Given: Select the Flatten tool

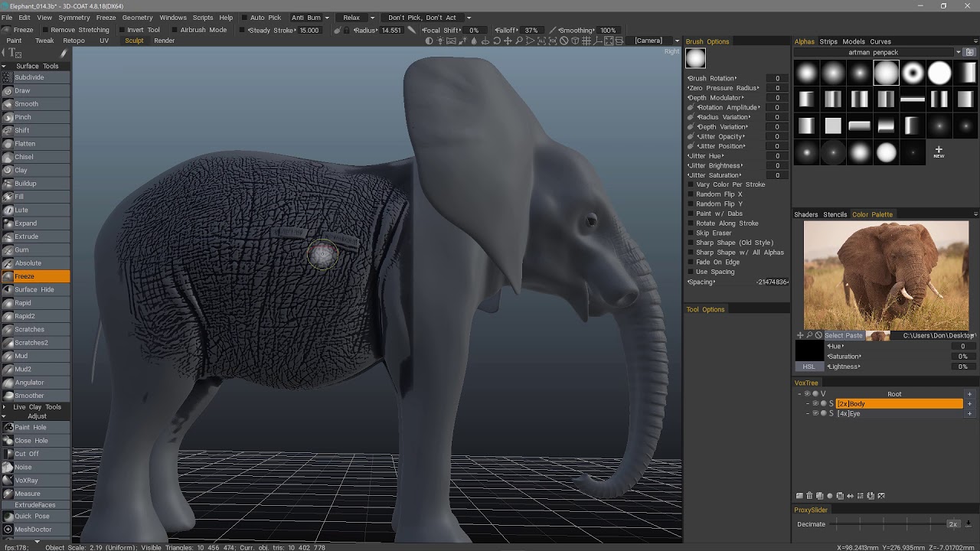Looking at the screenshot, I should pyautogui.click(x=35, y=144).
